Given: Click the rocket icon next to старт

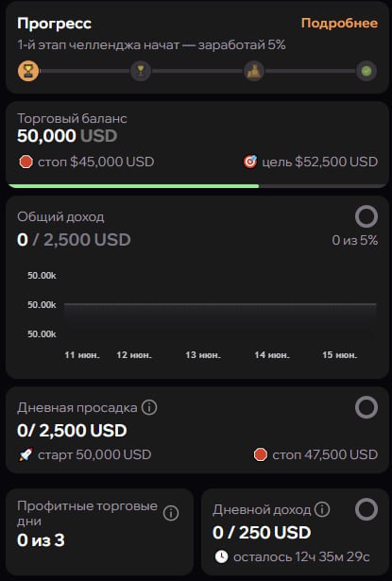Looking at the screenshot, I should coord(26,454).
